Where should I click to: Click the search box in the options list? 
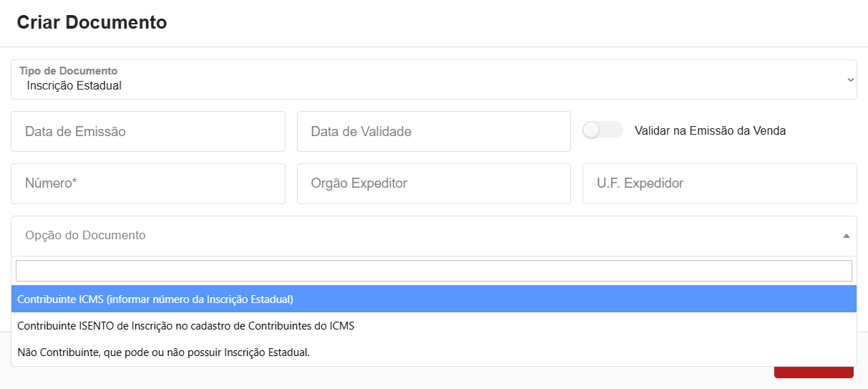[434, 271]
